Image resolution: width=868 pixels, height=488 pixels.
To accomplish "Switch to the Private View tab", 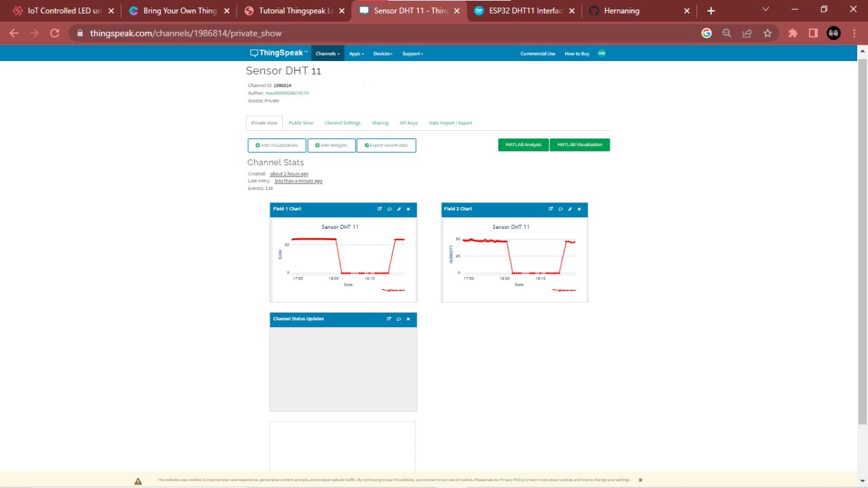I will coord(264,123).
